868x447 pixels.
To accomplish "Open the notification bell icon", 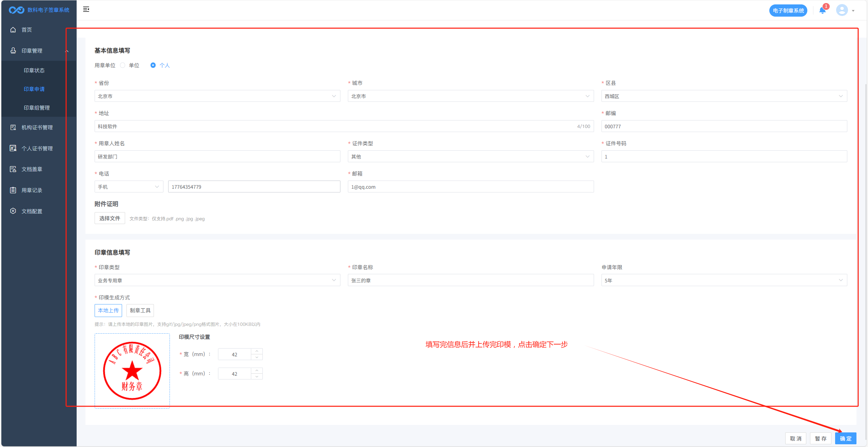I will click(x=822, y=10).
